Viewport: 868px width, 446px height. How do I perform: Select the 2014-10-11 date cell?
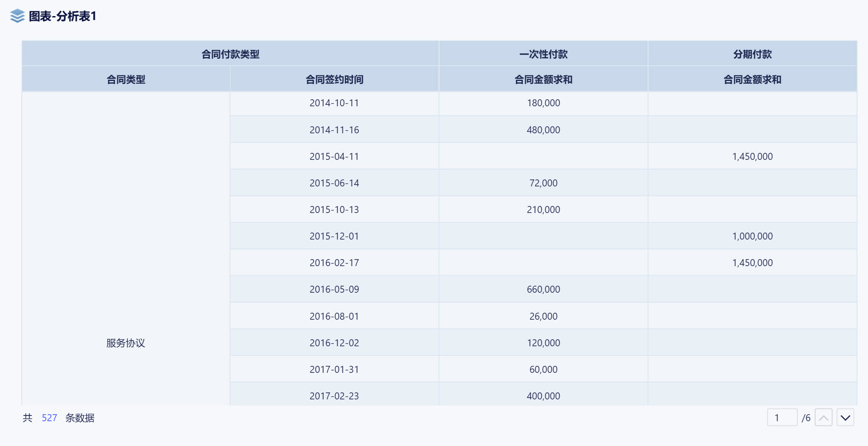[334, 103]
